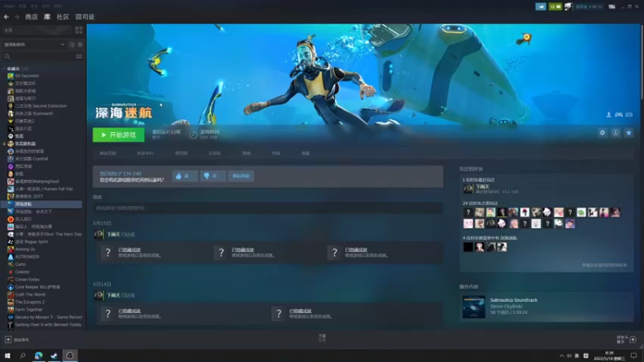Image resolution: width=644 pixels, height=362 pixels.
Task: Select MahjongSoul in the game list
Action: [x=37, y=182]
